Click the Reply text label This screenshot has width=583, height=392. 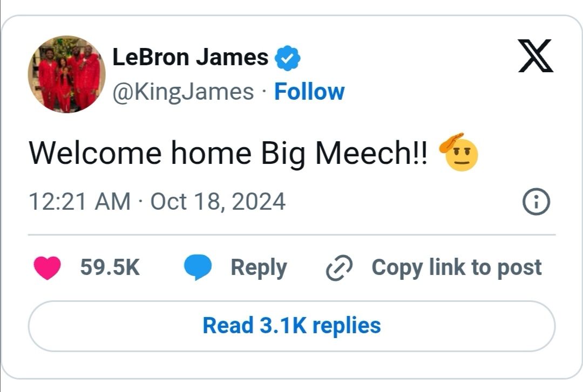259,268
